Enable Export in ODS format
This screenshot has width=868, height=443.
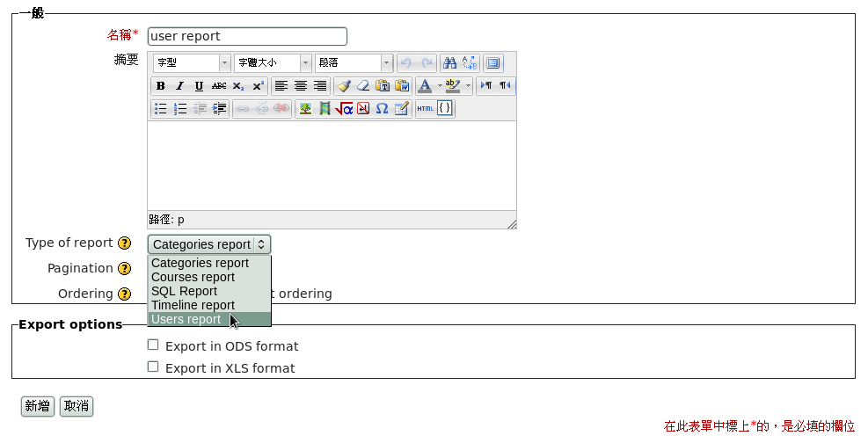coord(153,345)
